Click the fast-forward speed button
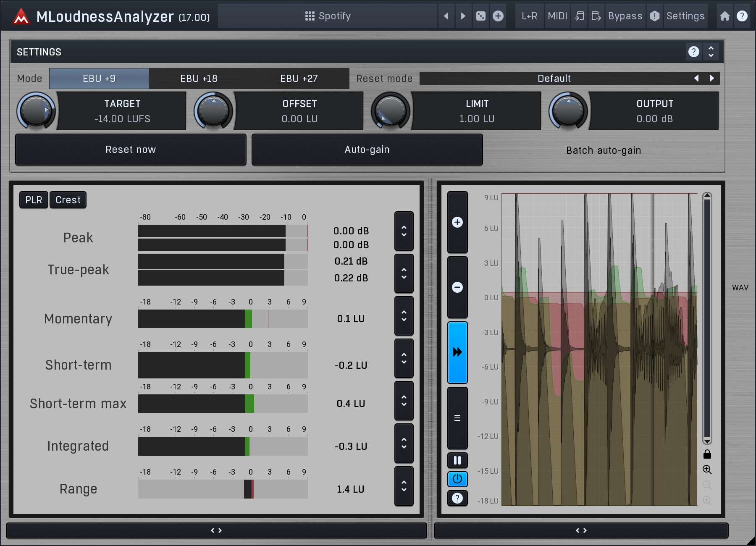Viewport: 756px width, 546px height. point(457,352)
